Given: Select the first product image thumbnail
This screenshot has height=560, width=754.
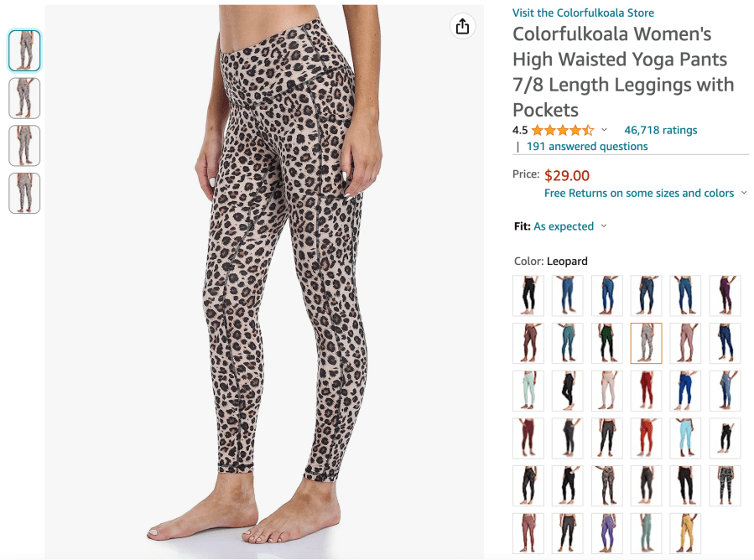Looking at the screenshot, I should point(24,50).
